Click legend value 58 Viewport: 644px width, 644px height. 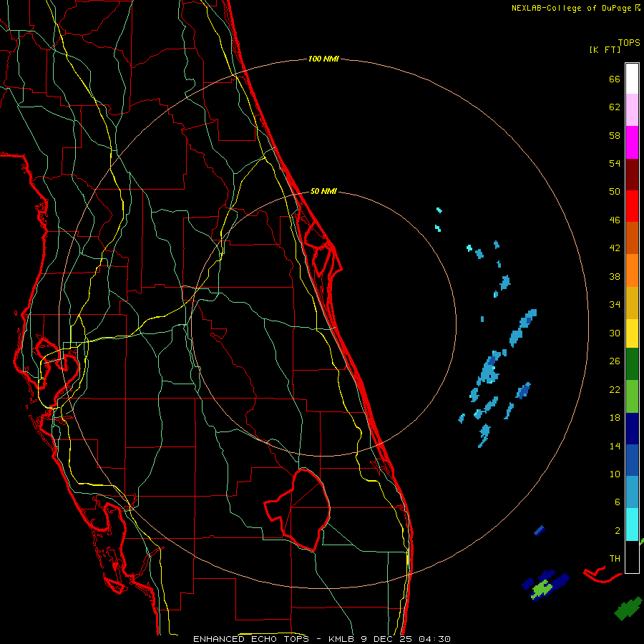(x=615, y=135)
